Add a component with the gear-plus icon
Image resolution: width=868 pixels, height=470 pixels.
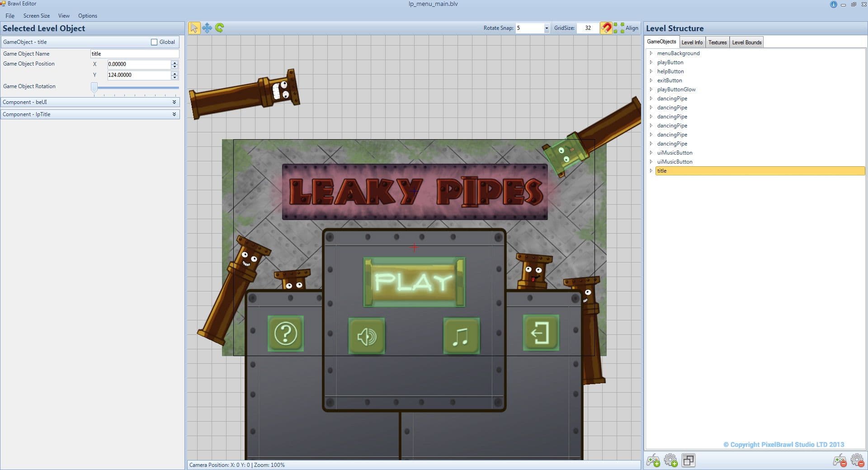tap(671, 461)
